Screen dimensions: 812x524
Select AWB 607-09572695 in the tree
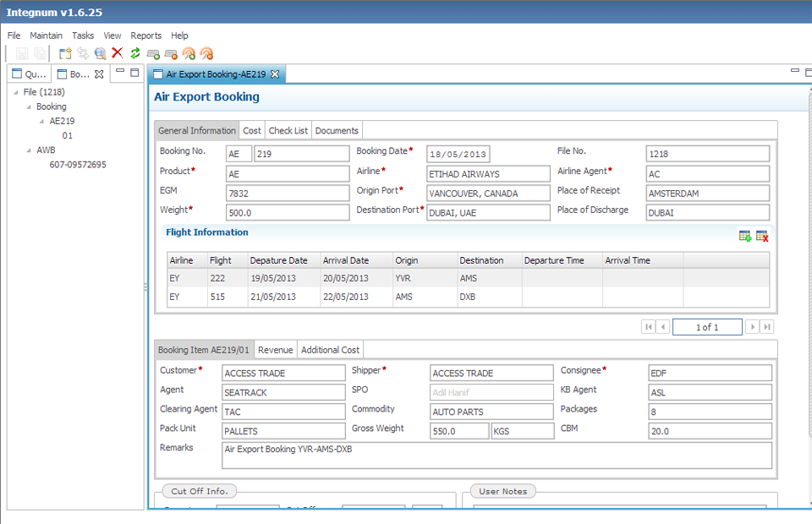coord(78,165)
